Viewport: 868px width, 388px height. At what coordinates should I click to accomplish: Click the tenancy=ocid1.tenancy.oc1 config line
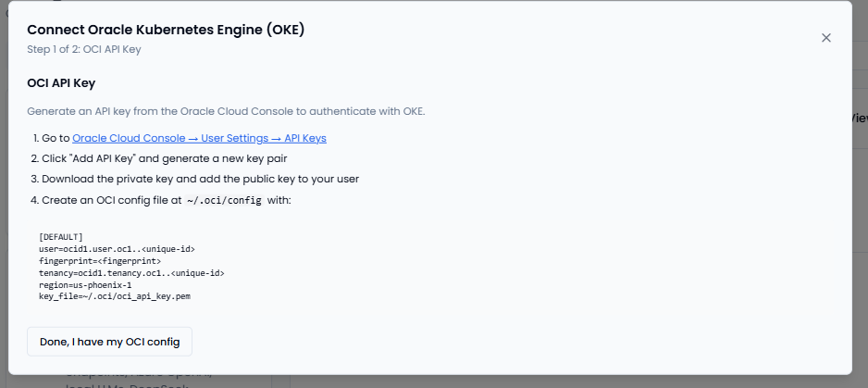[x=131, y=273]
